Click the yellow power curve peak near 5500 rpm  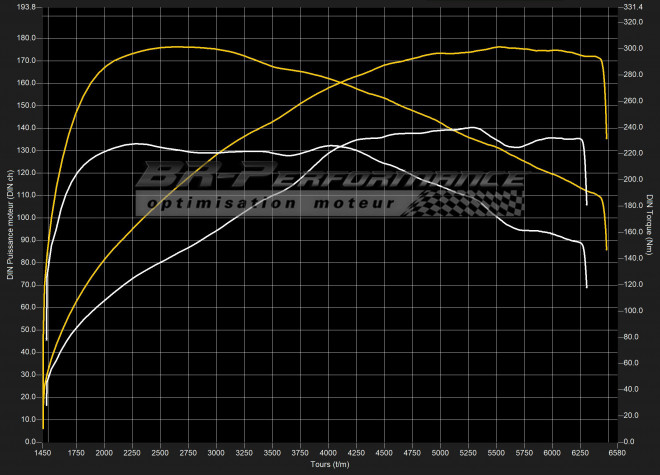[497, 47]
